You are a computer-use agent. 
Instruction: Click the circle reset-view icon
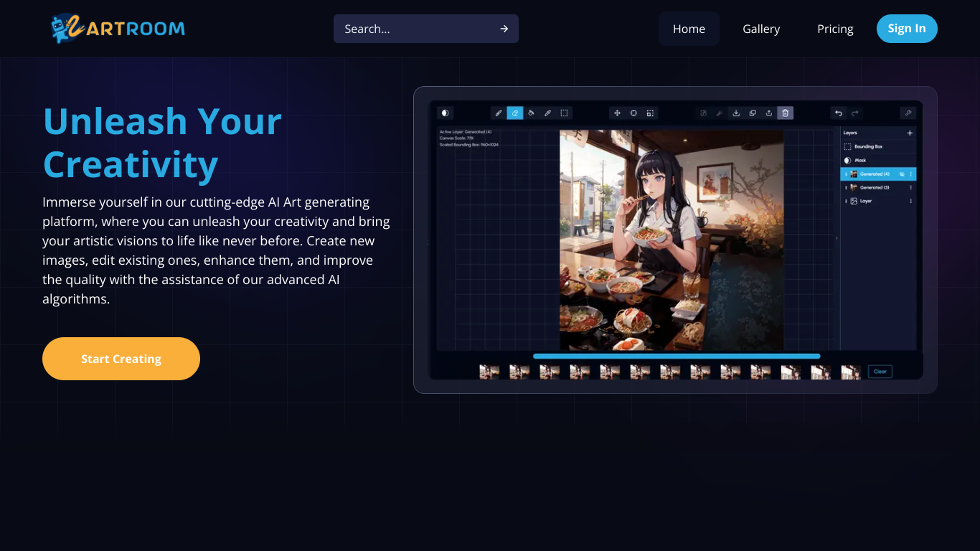[x=633, y=113]
